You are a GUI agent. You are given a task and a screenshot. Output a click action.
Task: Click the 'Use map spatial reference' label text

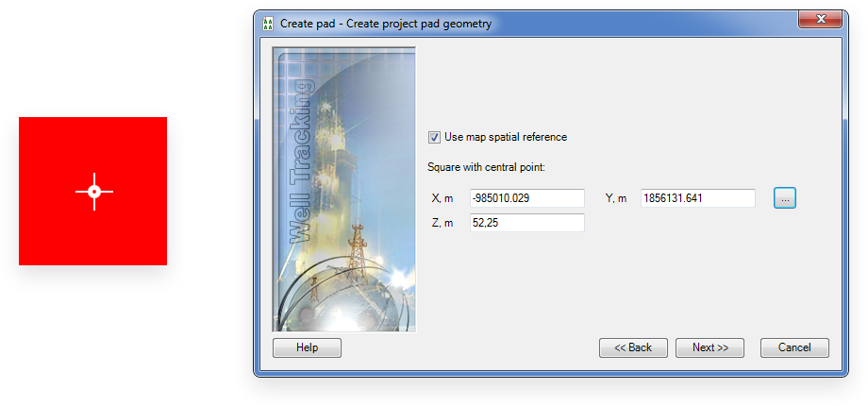click(x=506, y=137)
